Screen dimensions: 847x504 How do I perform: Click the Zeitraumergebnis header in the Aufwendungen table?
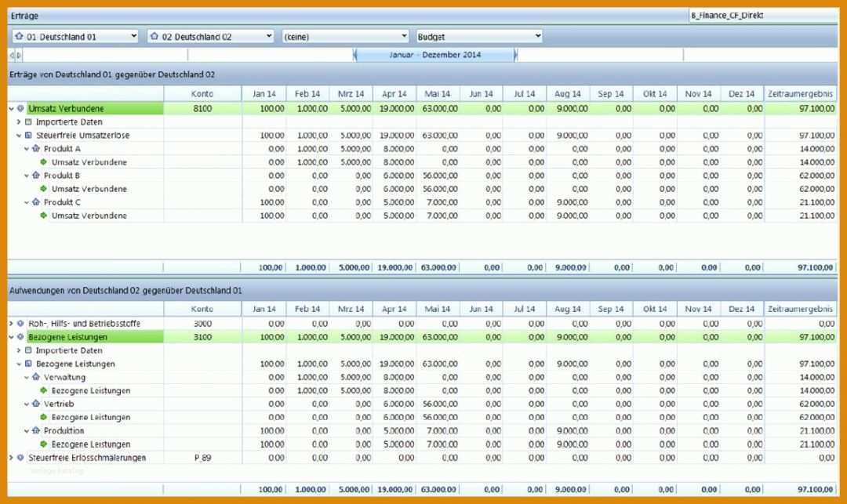801,309
